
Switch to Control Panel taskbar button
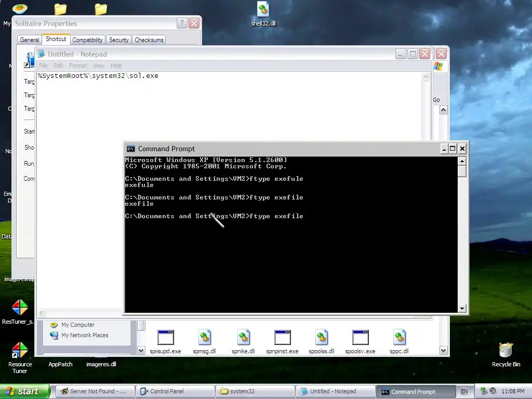click(x=175, y=392)
